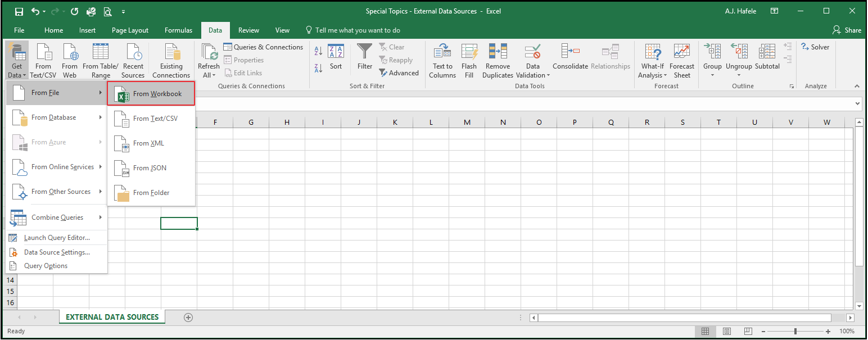Expand the From Online Services submenu

[56, 167]
